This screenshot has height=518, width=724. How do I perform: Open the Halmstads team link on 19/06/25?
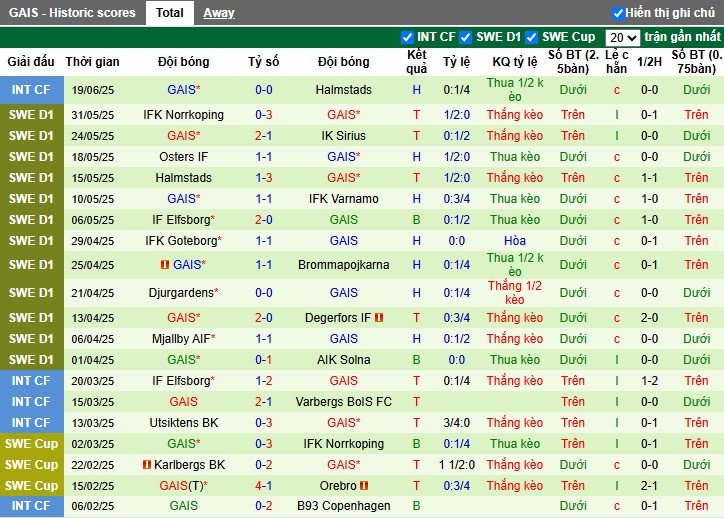[343, 90]
